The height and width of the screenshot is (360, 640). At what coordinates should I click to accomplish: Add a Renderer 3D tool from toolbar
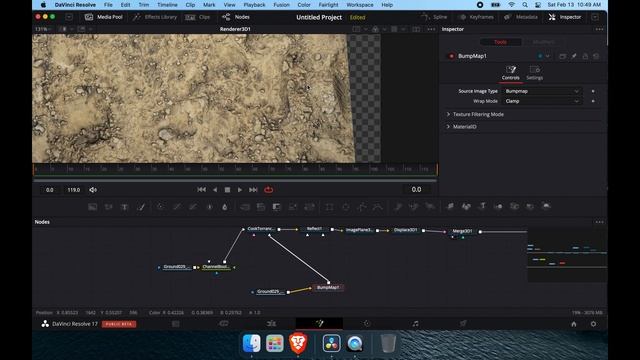point(546,206)
